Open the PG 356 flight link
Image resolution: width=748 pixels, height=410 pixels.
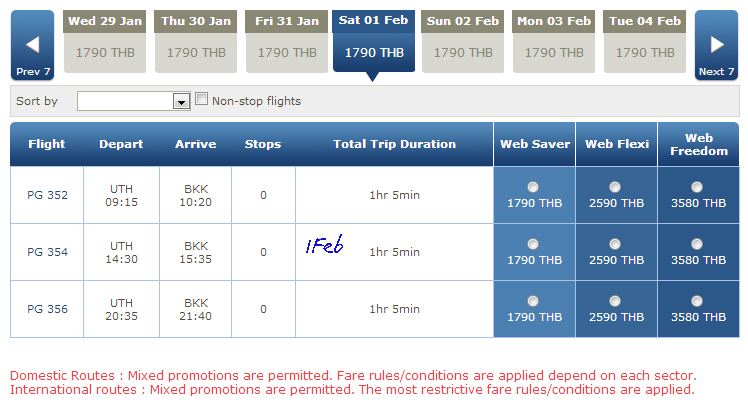[x=47, y=309]
